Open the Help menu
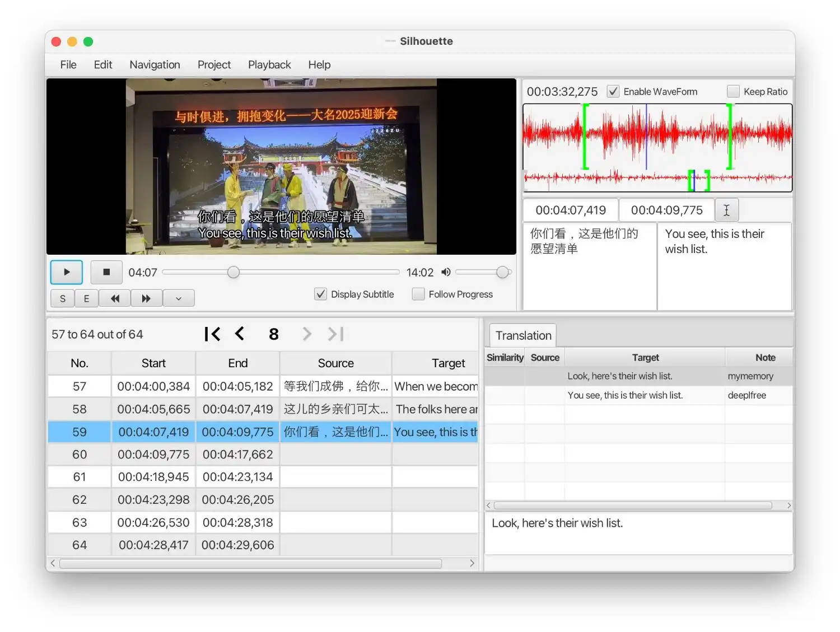 pyautogui.click(x=319, y=64)
